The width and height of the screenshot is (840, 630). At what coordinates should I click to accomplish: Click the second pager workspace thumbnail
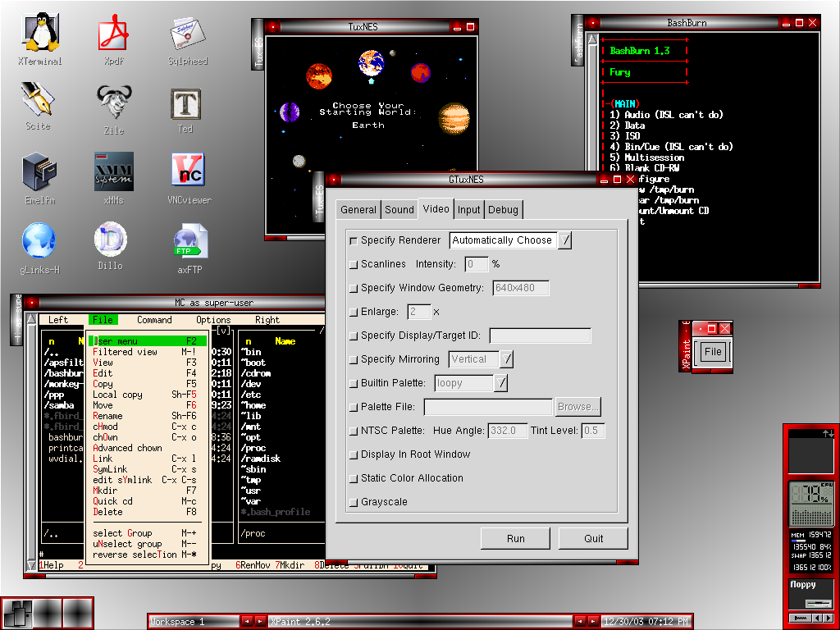click(48, 614)
